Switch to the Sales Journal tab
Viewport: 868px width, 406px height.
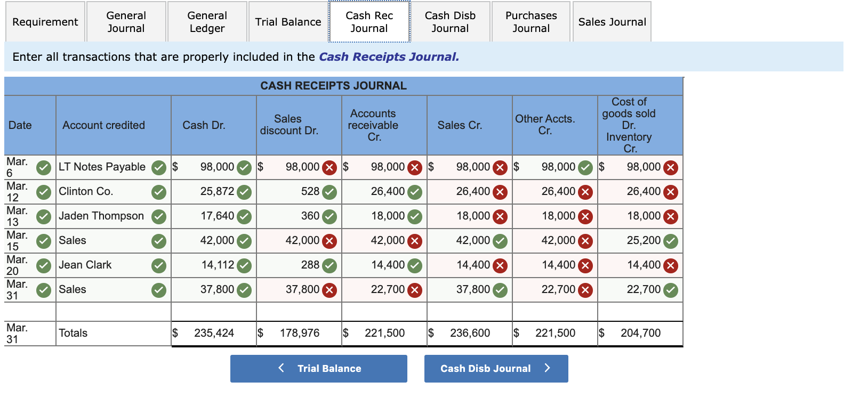612,22
